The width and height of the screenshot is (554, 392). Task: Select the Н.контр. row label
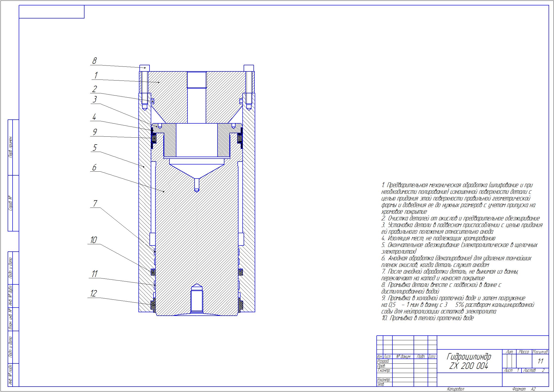384,380
